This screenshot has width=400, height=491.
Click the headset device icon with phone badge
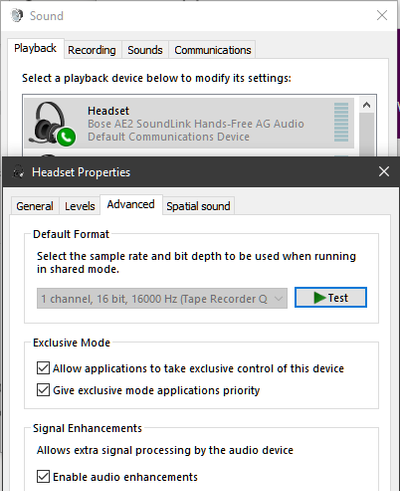(52, 123)
